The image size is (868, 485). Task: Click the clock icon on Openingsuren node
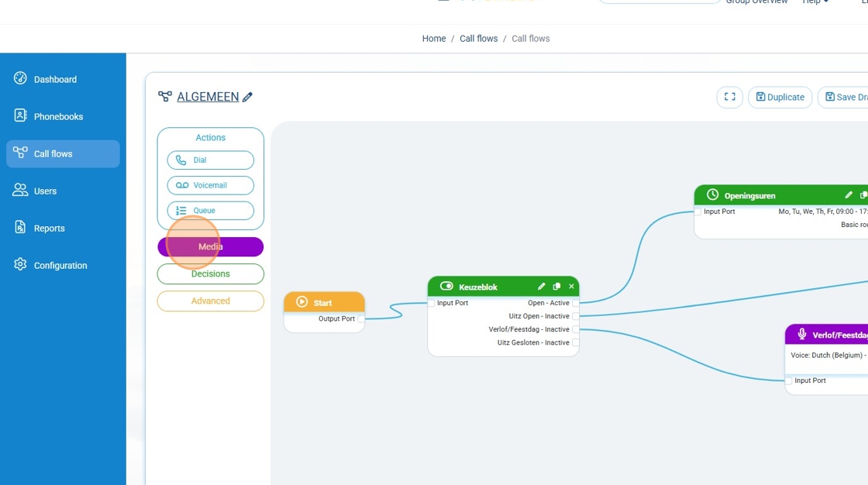(712, 195)
